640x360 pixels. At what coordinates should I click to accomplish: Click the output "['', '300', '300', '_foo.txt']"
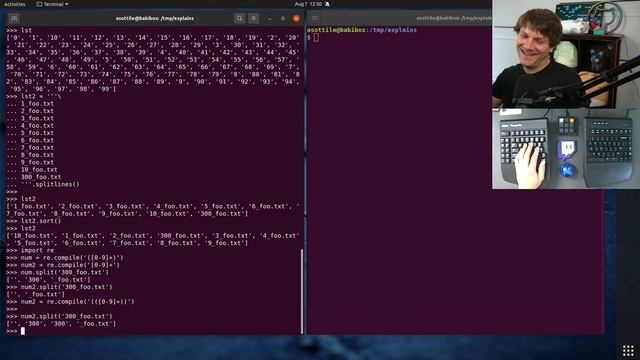(61, 324)
